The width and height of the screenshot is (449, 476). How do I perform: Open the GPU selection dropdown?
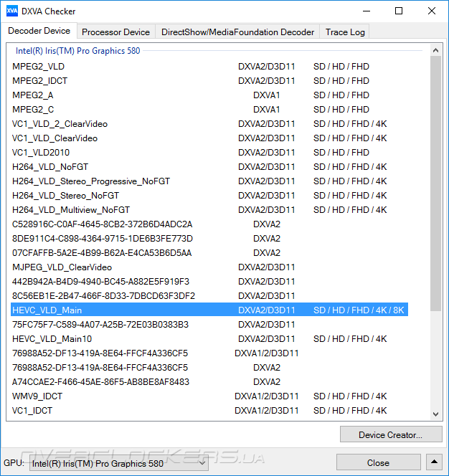tap(119, 463)
